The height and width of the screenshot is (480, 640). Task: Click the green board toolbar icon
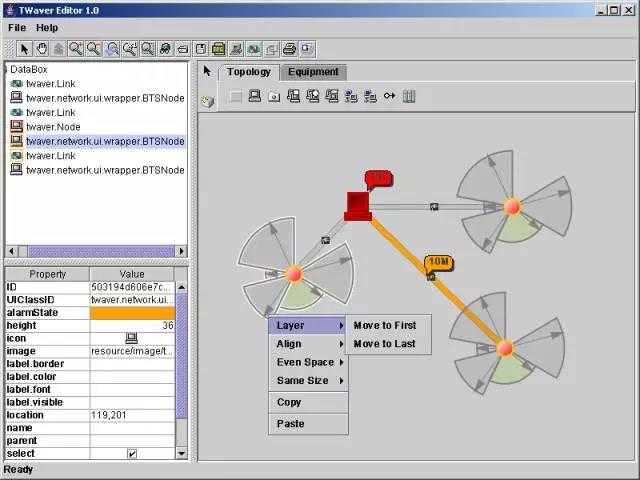pyautogui.click(x=218, y=49)
